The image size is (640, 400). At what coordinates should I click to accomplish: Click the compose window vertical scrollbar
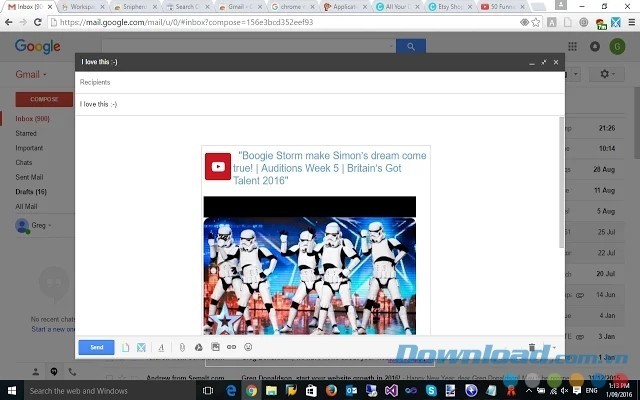[x=560, y=180]
